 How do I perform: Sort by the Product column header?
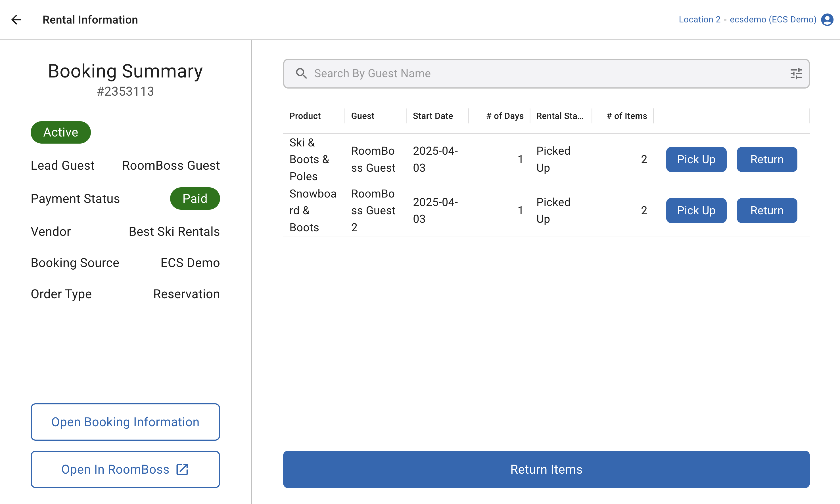tap(305, 116)
